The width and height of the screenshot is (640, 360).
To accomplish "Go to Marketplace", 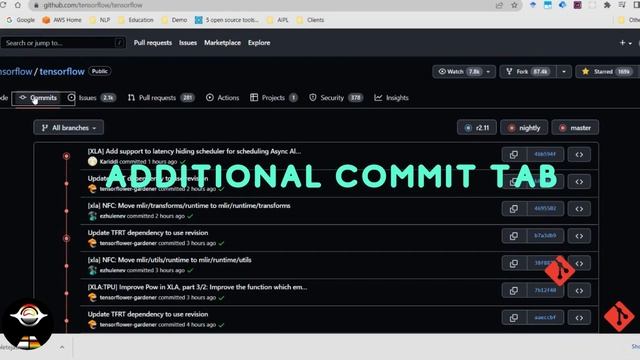I will [x=222, y=43].
